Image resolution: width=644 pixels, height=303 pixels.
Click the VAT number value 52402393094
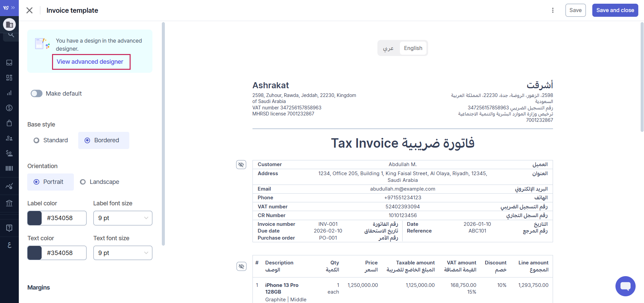(x=403, y=207)
